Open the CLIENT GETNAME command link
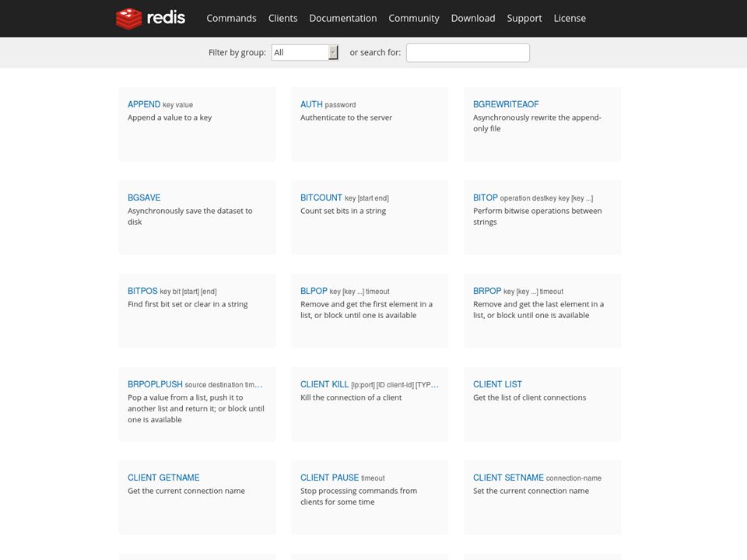This screenshot has height=560, width=747. tap(163, 478)
